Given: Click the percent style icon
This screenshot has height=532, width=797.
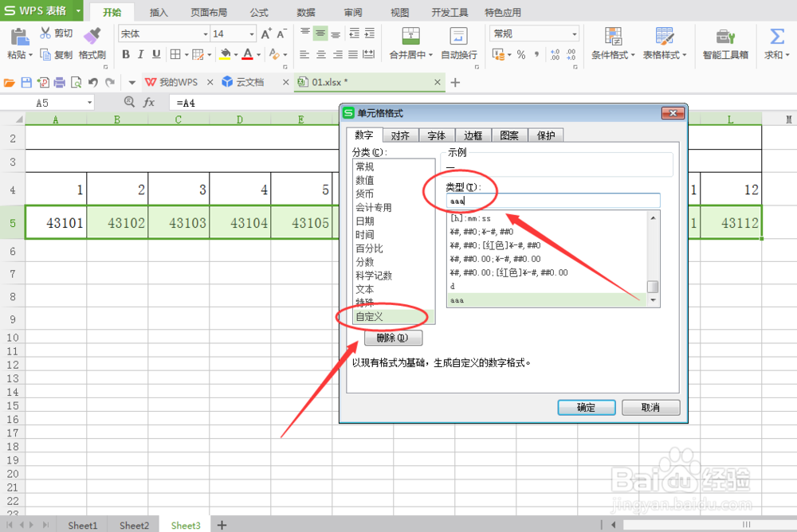Looking at the screenshot, I should pos(521,55).
